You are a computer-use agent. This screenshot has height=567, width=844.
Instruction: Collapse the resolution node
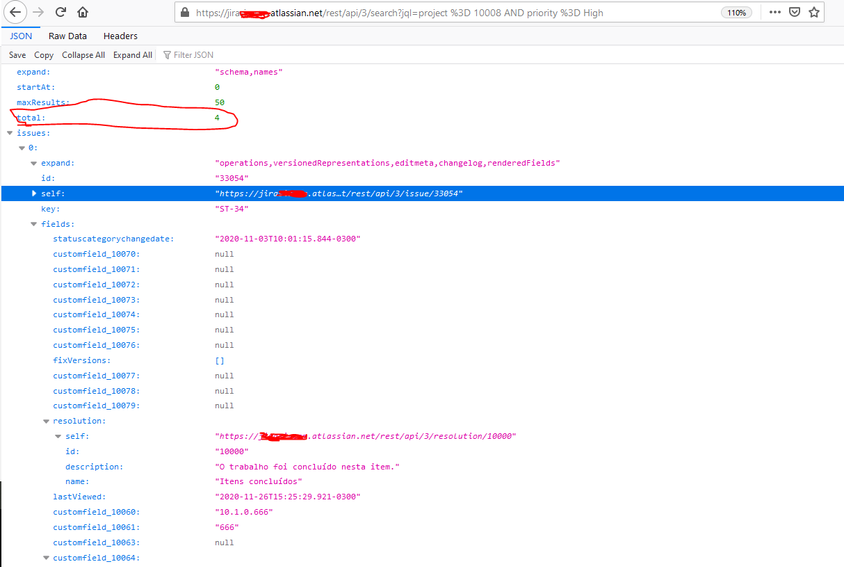(x=46, y=421)
